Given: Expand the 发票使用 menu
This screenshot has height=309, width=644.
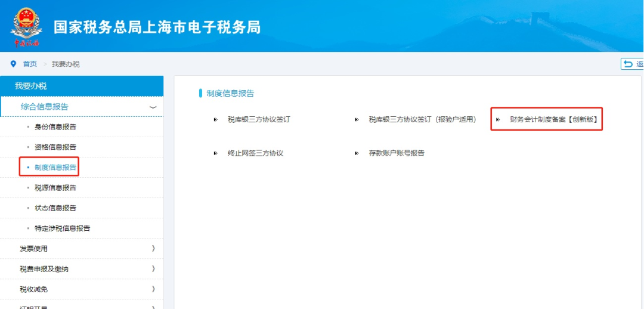Looking at the screenshot, I should (153, 249).
